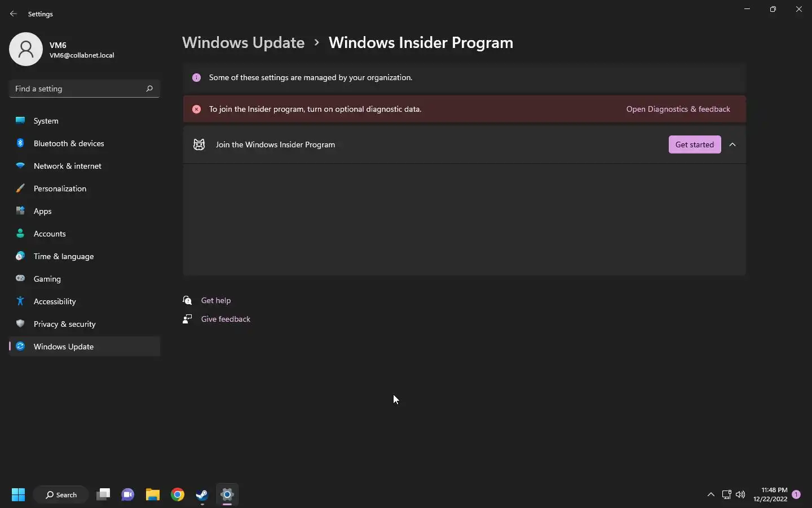Open Personalization settings
The image size is (812, 508).
click(85, 189)
